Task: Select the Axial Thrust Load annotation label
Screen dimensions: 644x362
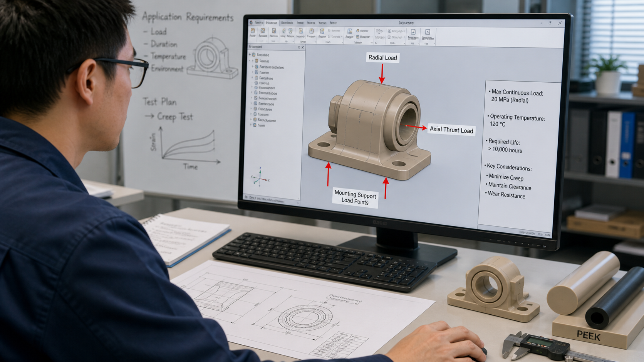Action: point(451,130)
